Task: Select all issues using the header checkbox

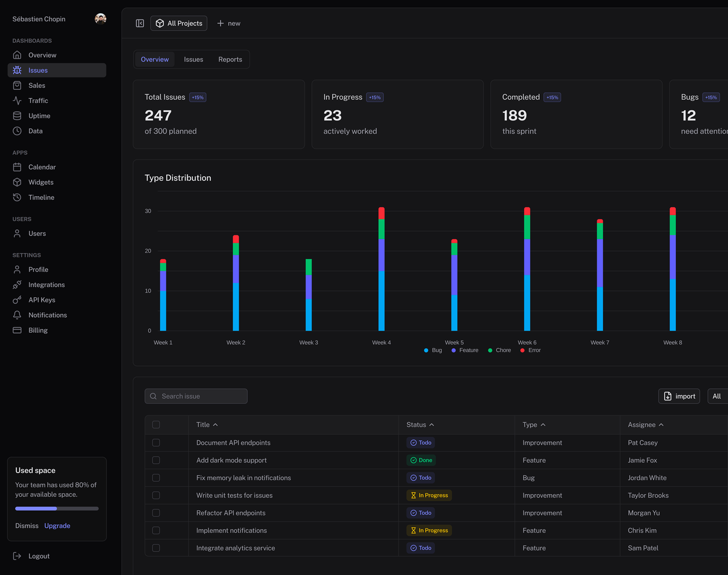Action: tap(156, 425)
